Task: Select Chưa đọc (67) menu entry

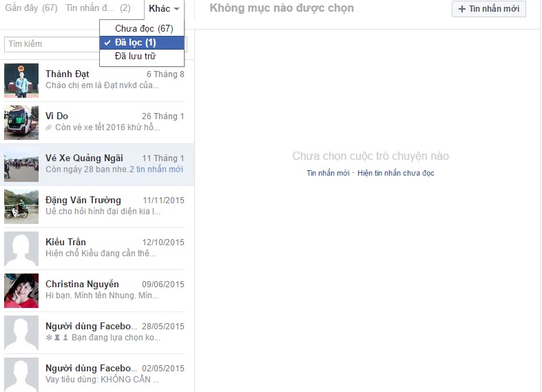Action: [x=142, y=28]
